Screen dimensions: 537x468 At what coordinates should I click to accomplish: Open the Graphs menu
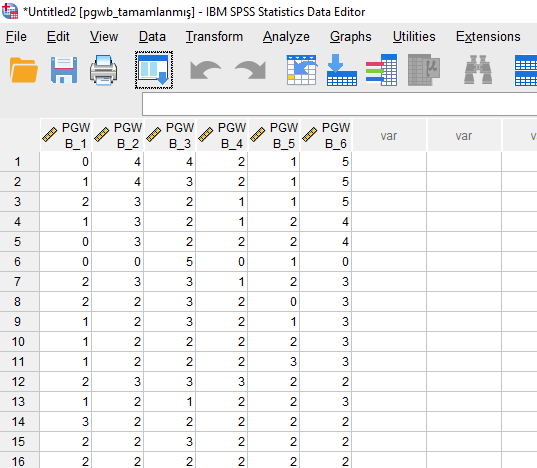[x=350, y=37]
